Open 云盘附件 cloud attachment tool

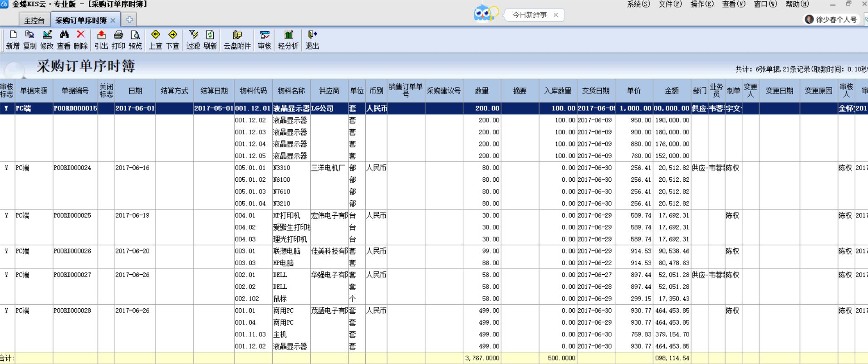click(x=237, y=40)
